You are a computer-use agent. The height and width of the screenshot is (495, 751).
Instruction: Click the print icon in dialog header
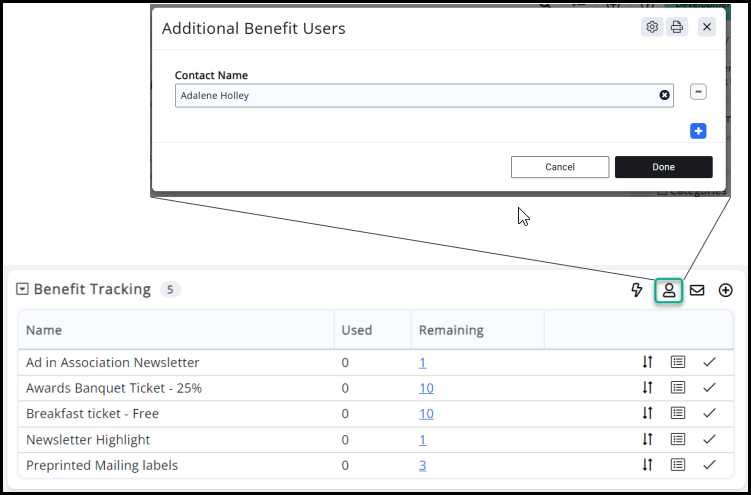pyautogui.click(x=677, y=27)
